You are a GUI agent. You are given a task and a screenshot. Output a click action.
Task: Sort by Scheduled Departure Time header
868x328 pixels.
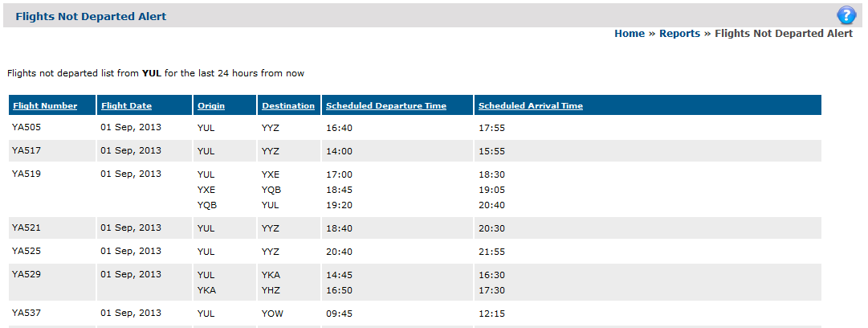pos(386,106)
